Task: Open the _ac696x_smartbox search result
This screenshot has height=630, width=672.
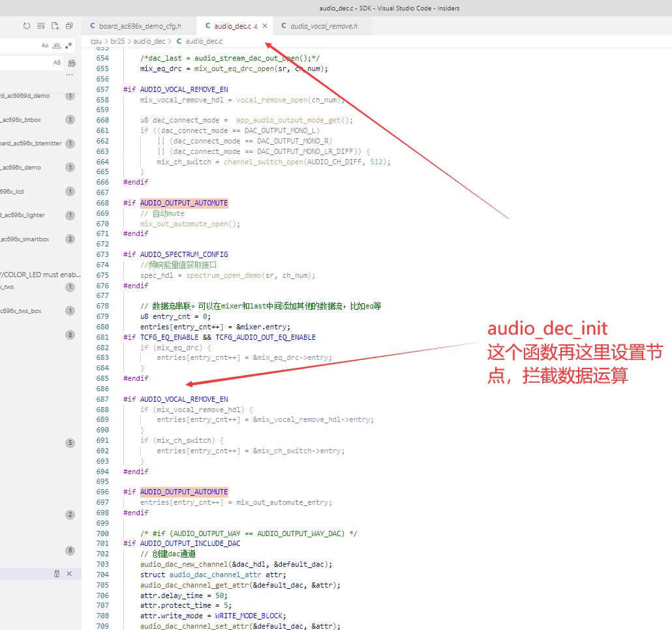Action: pyautogui.click(x=25, y=239)
